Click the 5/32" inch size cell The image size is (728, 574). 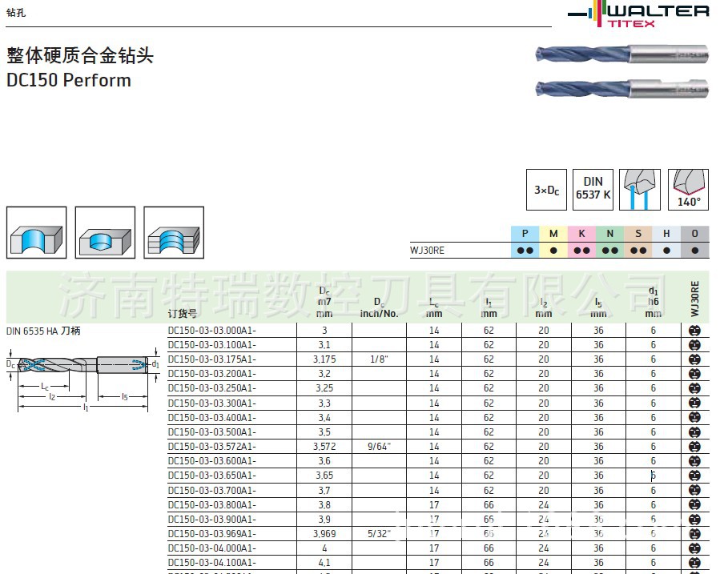379,534
